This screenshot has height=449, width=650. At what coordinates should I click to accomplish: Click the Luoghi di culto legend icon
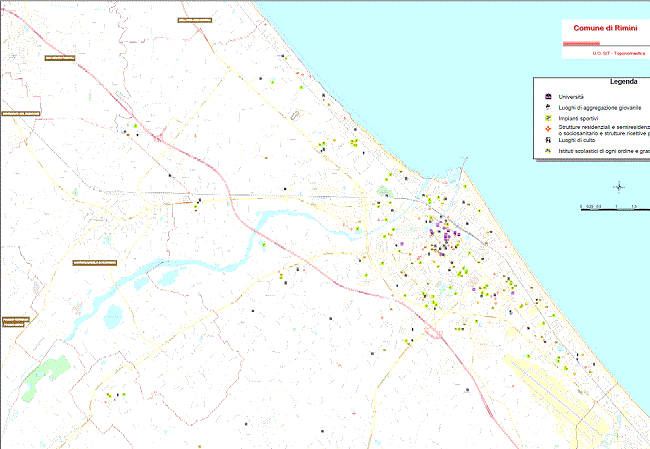[x=548, y=140]
